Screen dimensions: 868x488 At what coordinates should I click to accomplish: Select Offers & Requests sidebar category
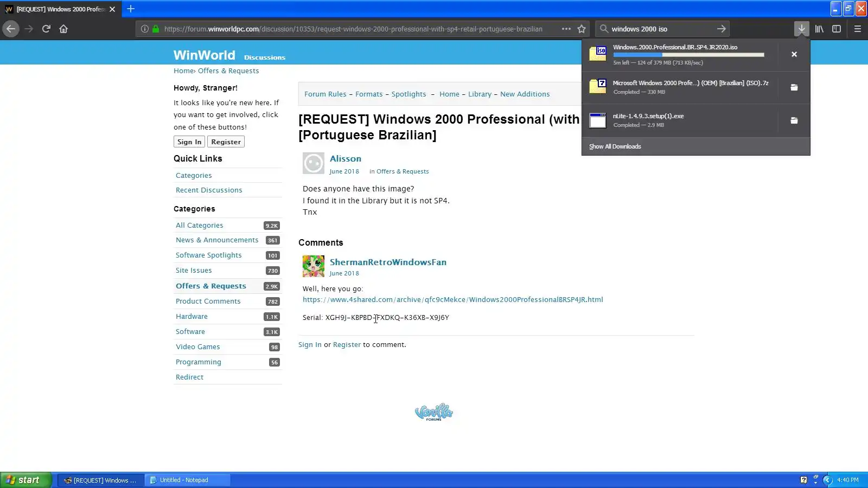coord(210,286)
